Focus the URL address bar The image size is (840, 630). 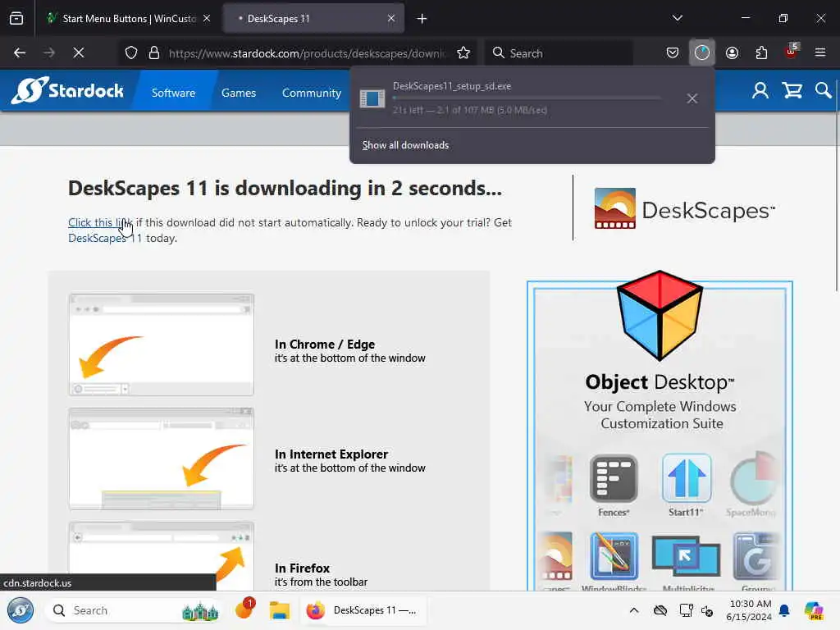click(x=307, y=53)
